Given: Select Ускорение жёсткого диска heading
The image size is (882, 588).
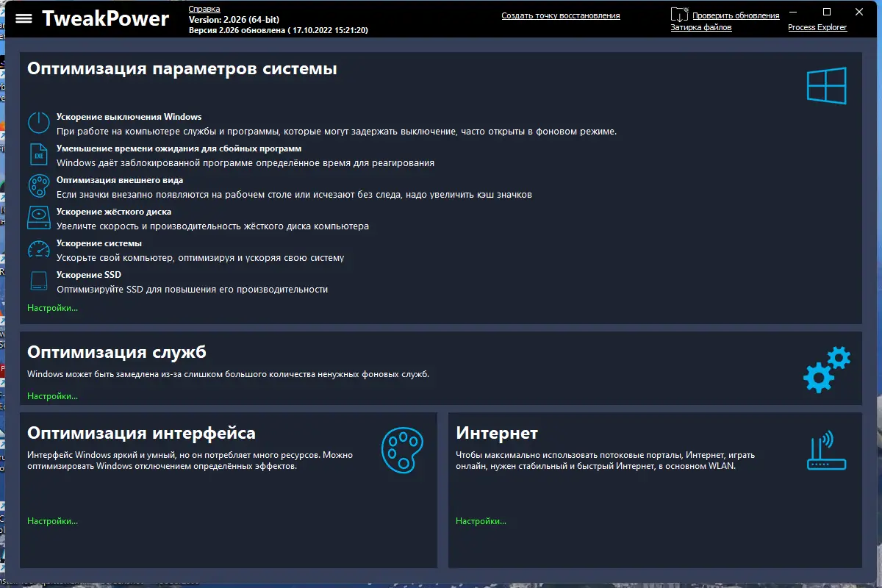Looking at the screenshot, I should pos(114,212).
